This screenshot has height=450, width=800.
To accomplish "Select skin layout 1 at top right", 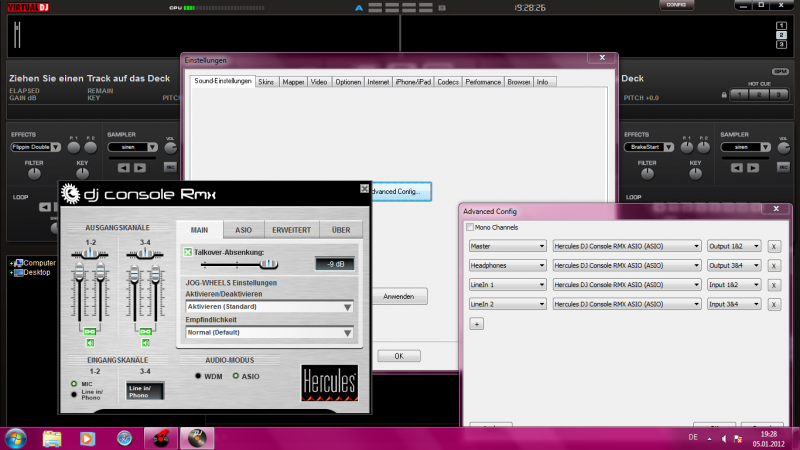I will [x=781, y=26].
